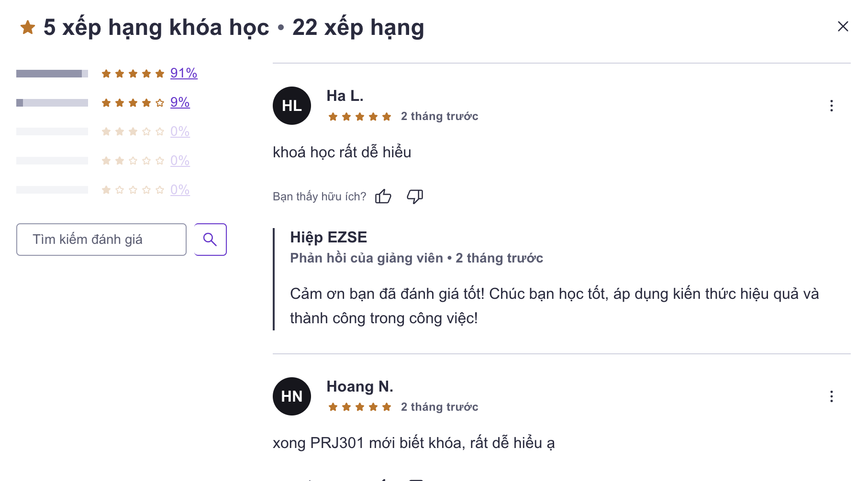This screenshot has width=868, height=481.
Task: Click the HN avatar of Hoang N.
Action: (292, 396)
